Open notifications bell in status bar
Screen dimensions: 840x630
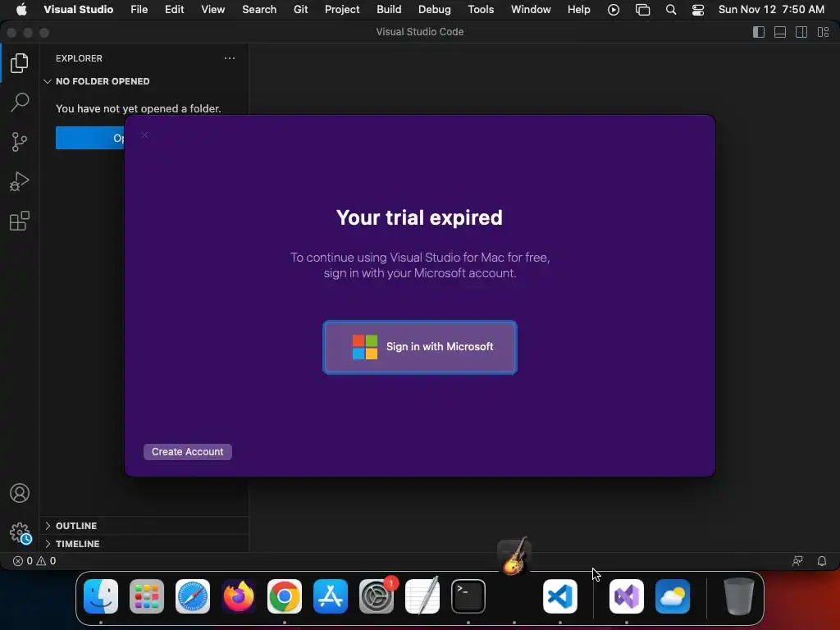pyautogui.click(x=822, y=561)
